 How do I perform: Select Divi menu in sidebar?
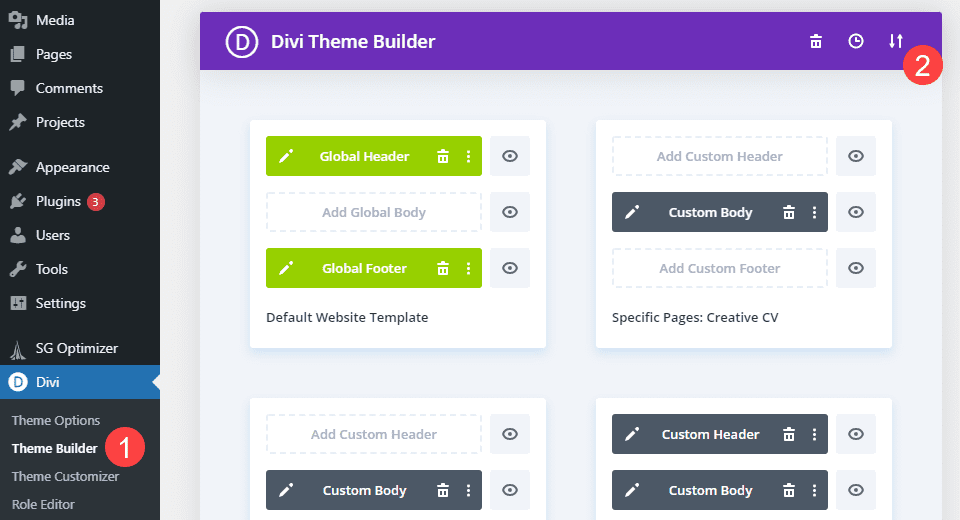[x=80, y=382]
